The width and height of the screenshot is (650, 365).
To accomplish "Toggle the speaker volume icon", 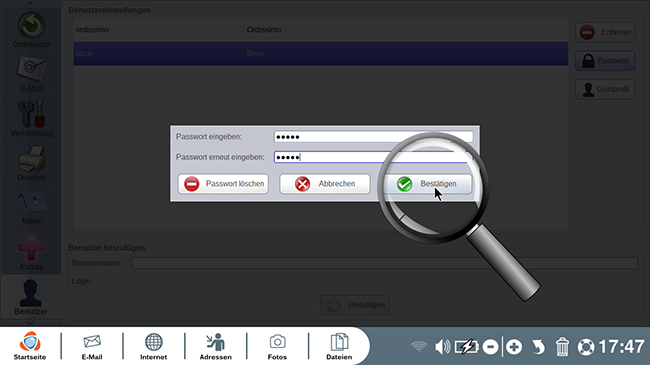I will [442, 347].
